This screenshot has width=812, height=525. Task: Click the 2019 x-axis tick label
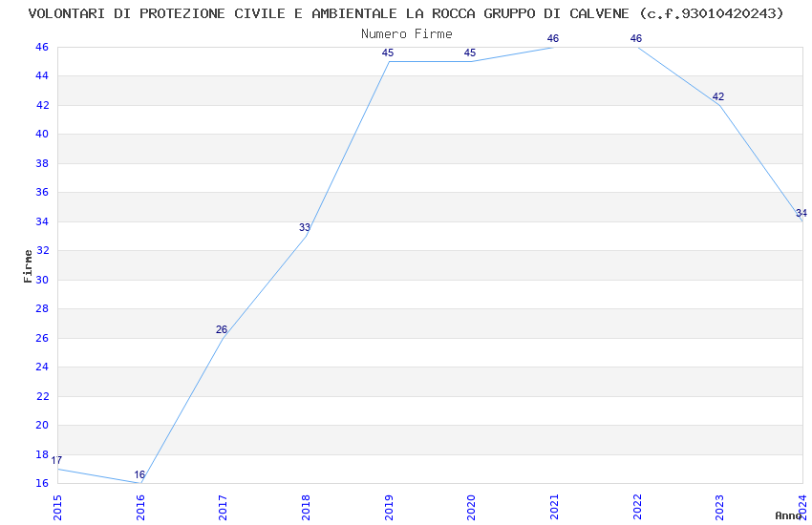(389, 508)
